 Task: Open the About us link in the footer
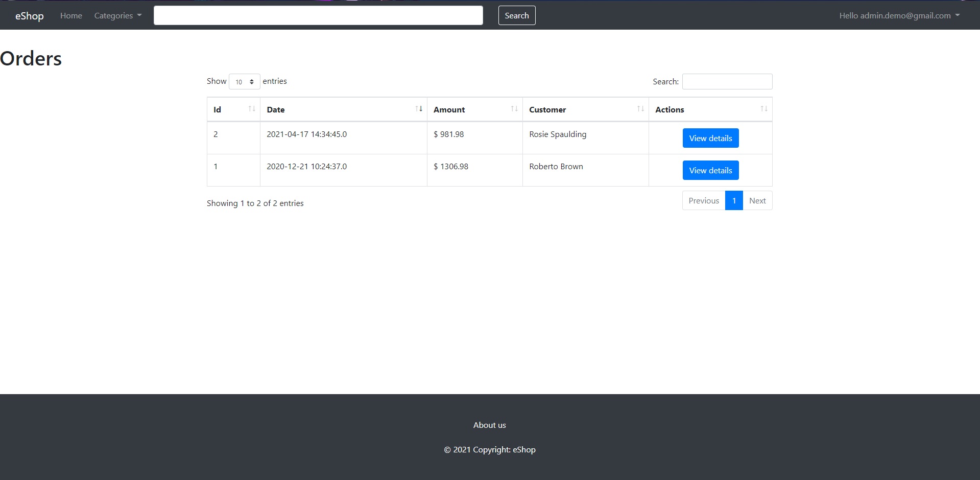(489, 425)
